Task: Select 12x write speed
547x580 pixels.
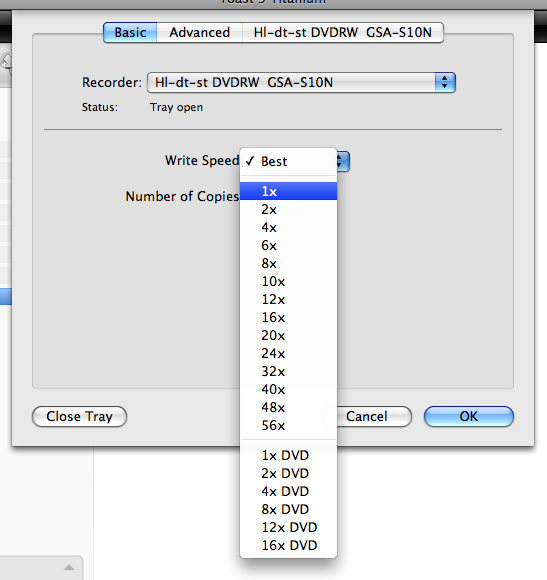Action: 288,299
